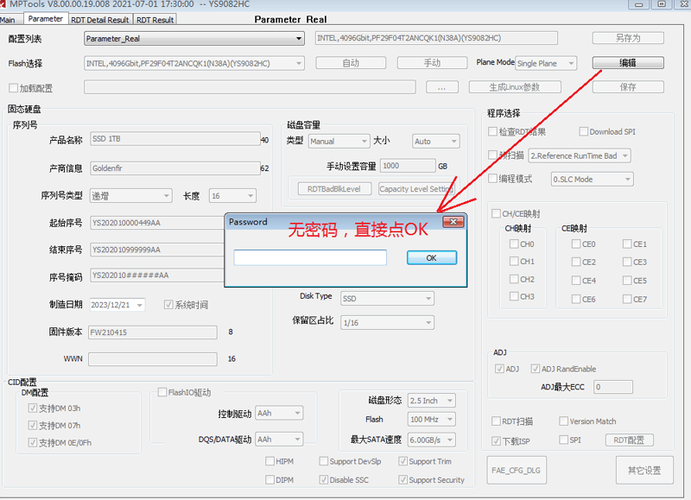This screenshot has width=691, height=500.
Task: Toggle the Disable SSC checkbox
Action: click(x=323, y=479)
